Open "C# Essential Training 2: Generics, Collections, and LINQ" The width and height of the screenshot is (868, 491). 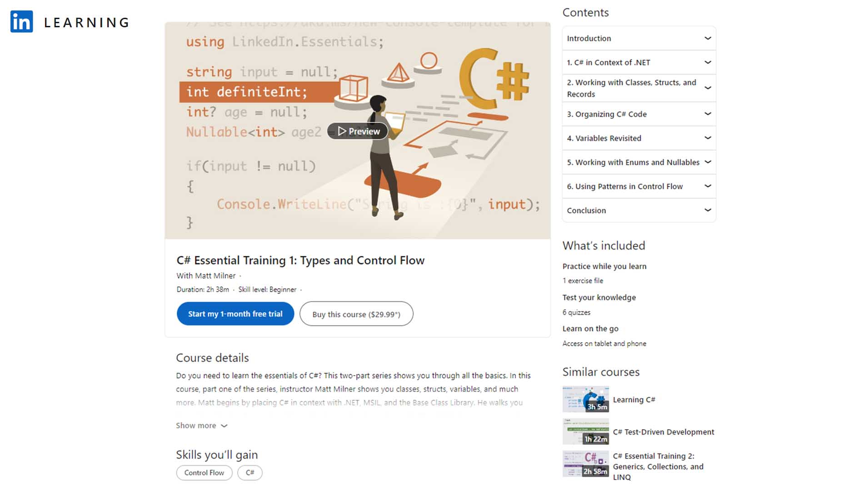click(658, 466)
